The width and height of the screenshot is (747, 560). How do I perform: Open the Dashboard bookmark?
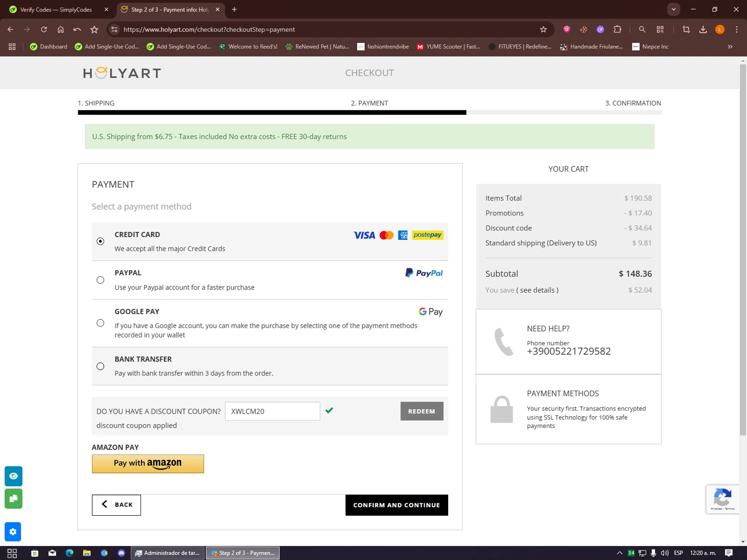click(48, 47)
